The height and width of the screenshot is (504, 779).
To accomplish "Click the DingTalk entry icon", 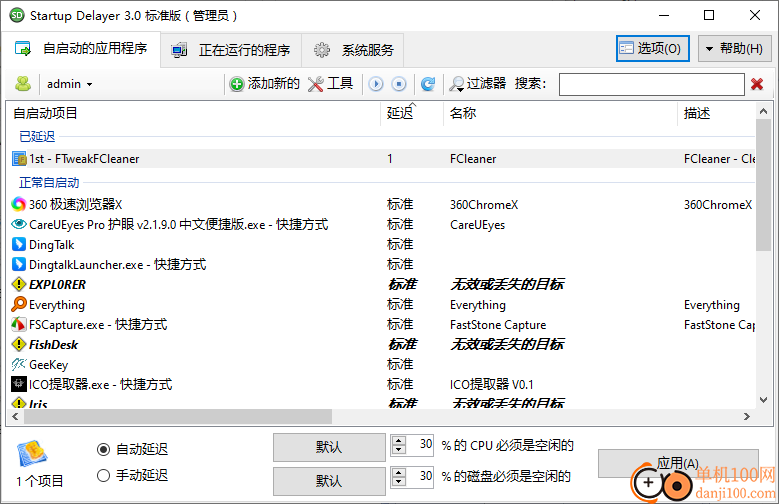I will tap(19, 244).
